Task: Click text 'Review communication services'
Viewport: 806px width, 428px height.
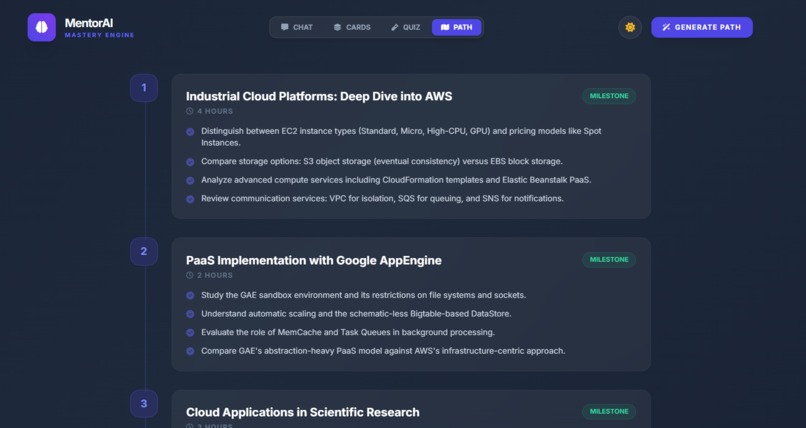Action: tap(264, 198)
